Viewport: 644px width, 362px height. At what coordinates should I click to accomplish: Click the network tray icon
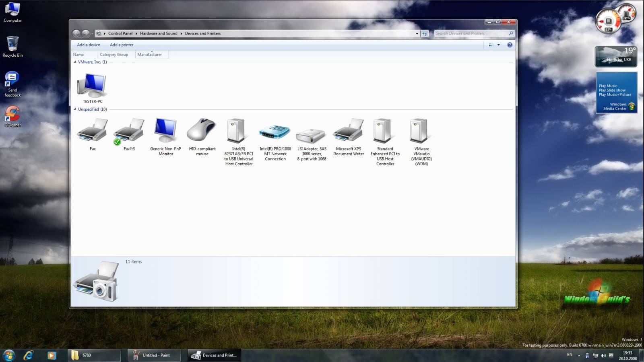coord(595,356)
